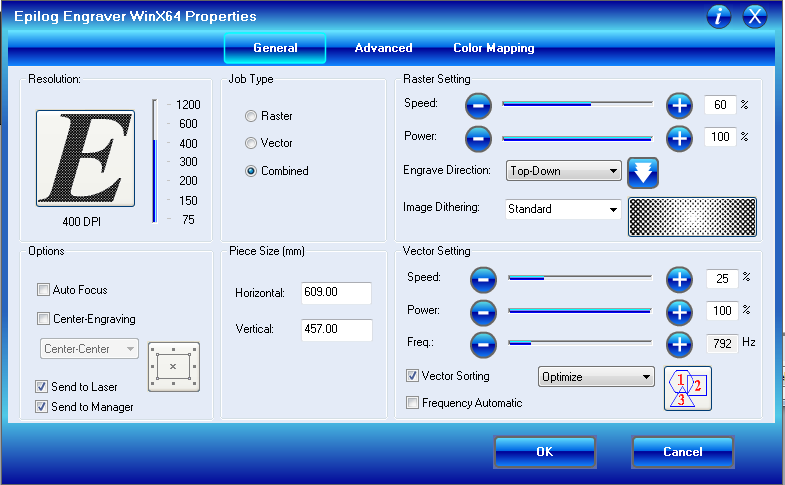Confirm settings with OK button
The image size is (785, 485).
(545, 452)
